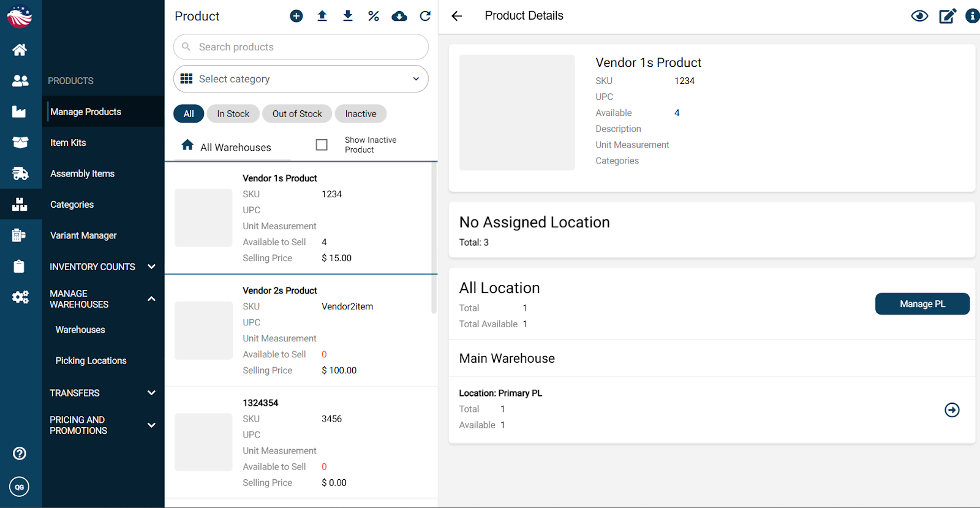This screenshot has height=508, width=980.
Task: Open the Select category dropdown
Action: pyautogui.click(x=301, y=79)
